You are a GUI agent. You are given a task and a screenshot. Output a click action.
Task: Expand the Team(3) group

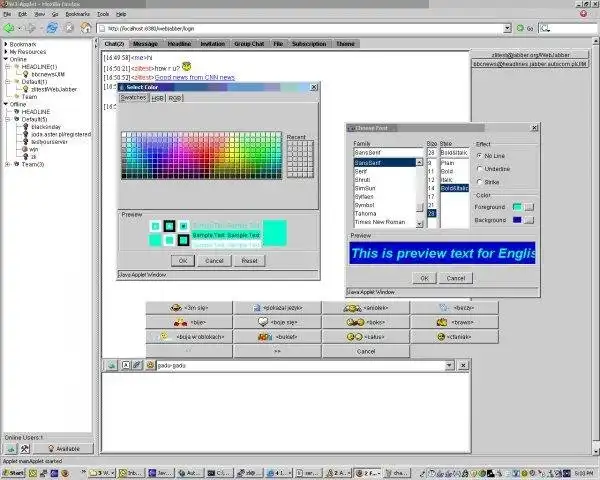8,164
